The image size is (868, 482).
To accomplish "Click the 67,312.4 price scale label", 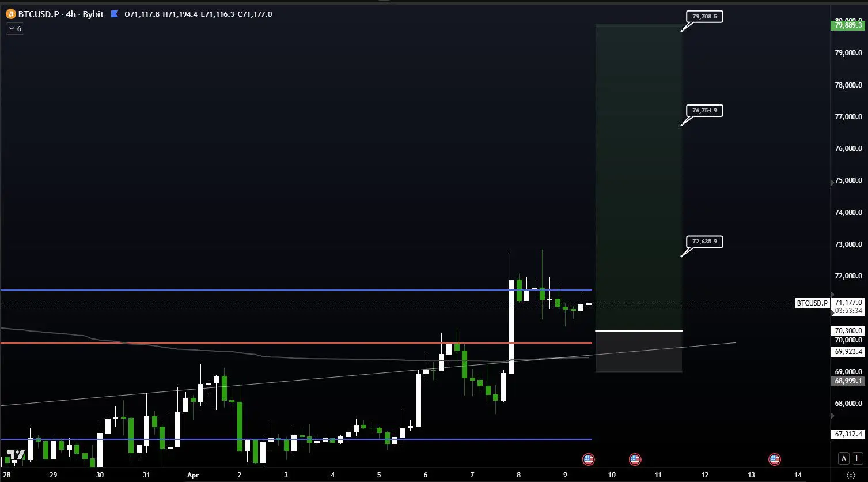I will pos(848,434).
